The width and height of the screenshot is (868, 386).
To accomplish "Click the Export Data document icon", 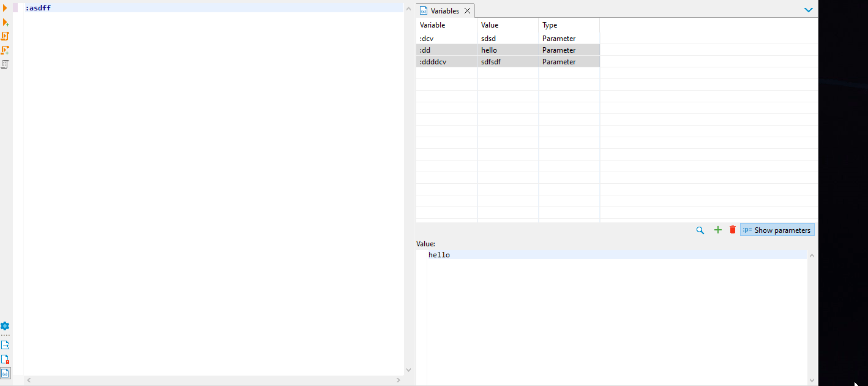I will tap(5, 344).
